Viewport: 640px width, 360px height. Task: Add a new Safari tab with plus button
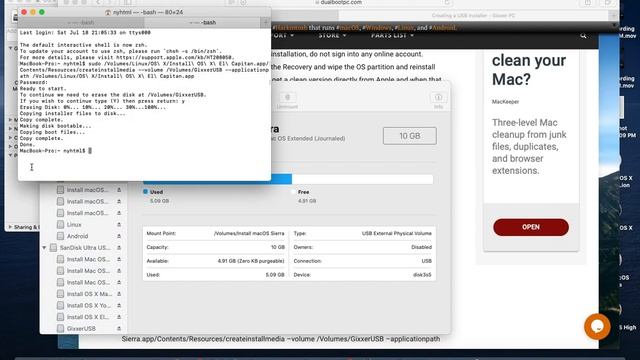pyautogui.click(x=613, y=16)
